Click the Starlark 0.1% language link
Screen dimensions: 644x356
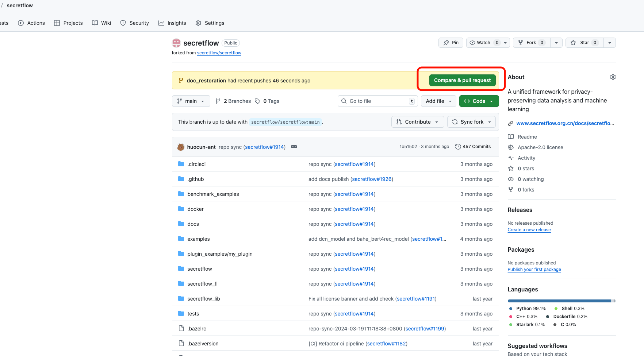pos(527,325)
